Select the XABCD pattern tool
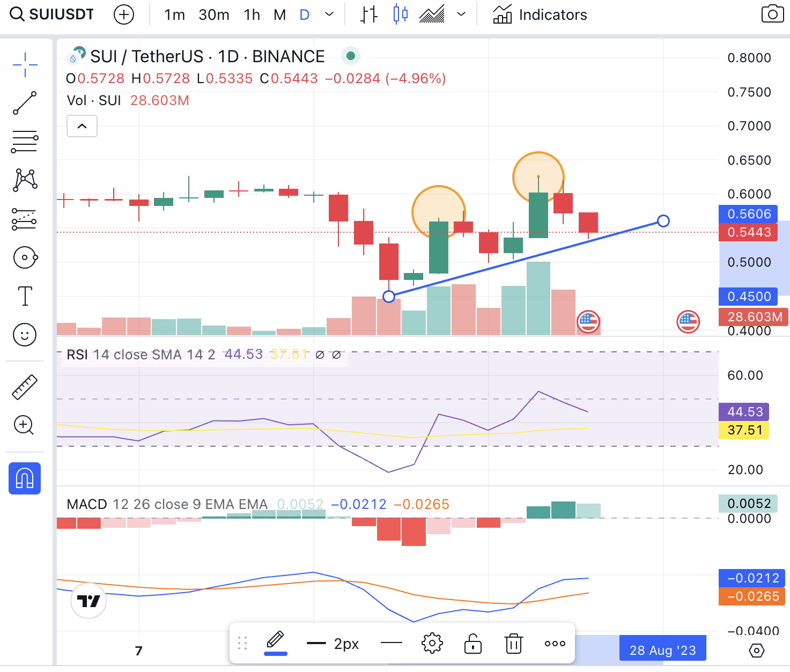This screenshot has height=672, width=790. tap(25, 180)
